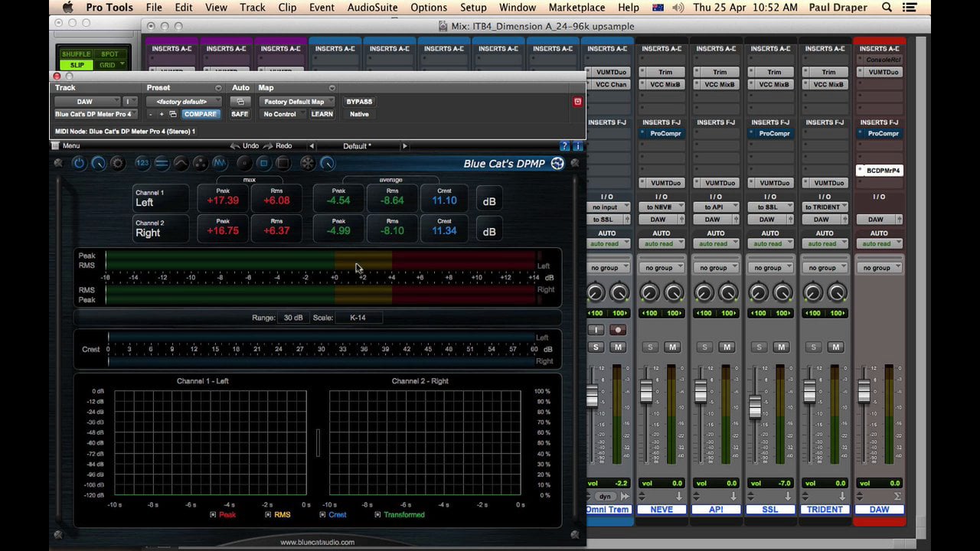
Task: Solo the Omni Trem track
Action: pos(596,347)
